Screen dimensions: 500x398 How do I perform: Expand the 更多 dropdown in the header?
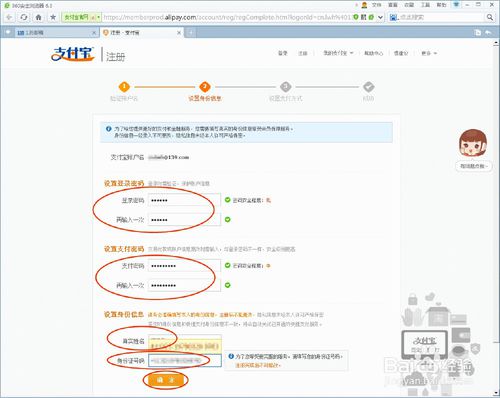(429, 53)
